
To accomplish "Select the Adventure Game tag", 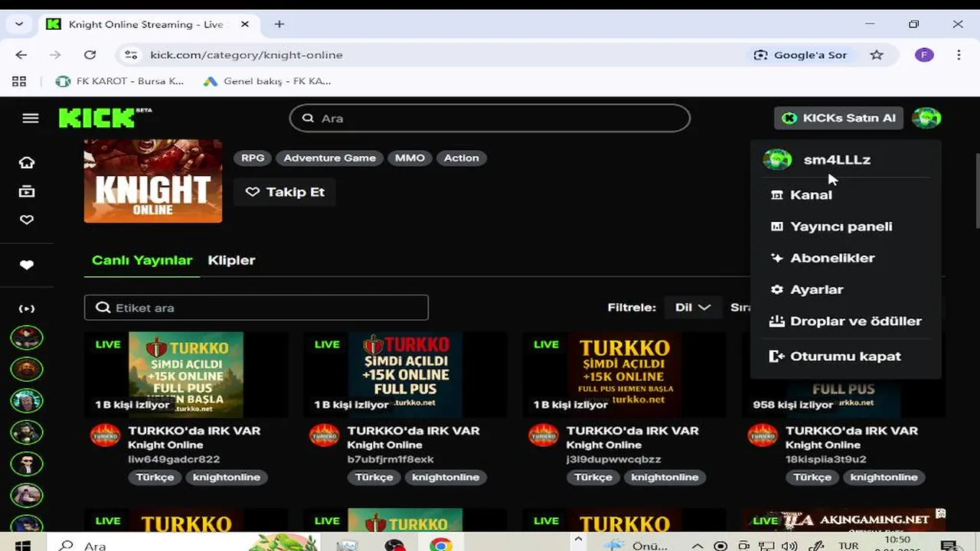I will (330, 158).
